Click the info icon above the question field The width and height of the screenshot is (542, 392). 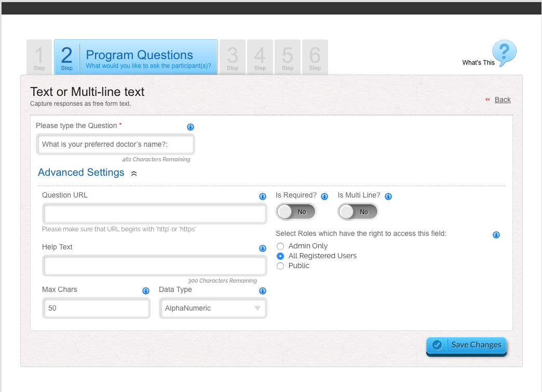pyautogui.click(x=191, y=127)
